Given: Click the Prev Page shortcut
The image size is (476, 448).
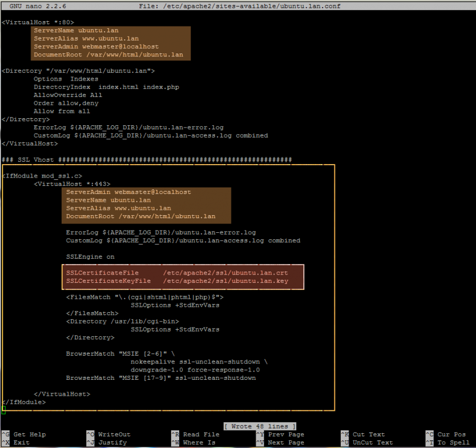Looking at the screenshot, I should click(286, 434).
